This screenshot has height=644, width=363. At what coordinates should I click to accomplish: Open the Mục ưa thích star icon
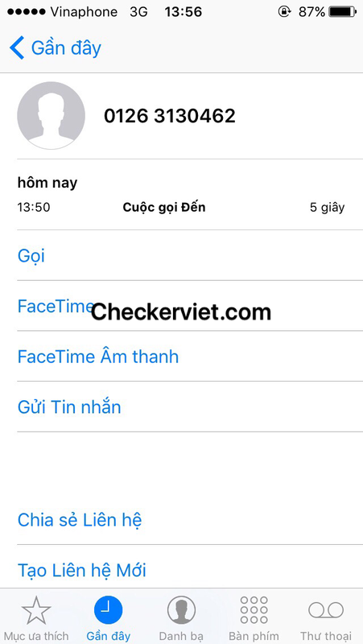point(36,610)
